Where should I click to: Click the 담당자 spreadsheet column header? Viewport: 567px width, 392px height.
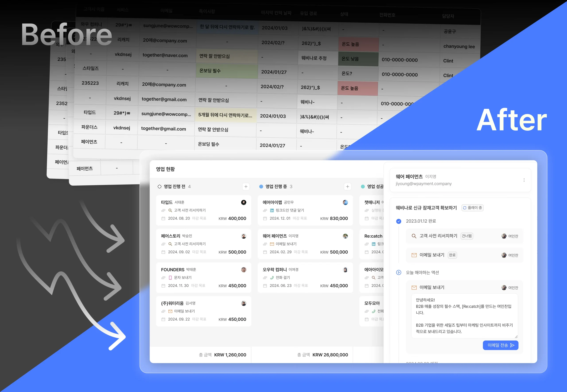pos(448,16)
